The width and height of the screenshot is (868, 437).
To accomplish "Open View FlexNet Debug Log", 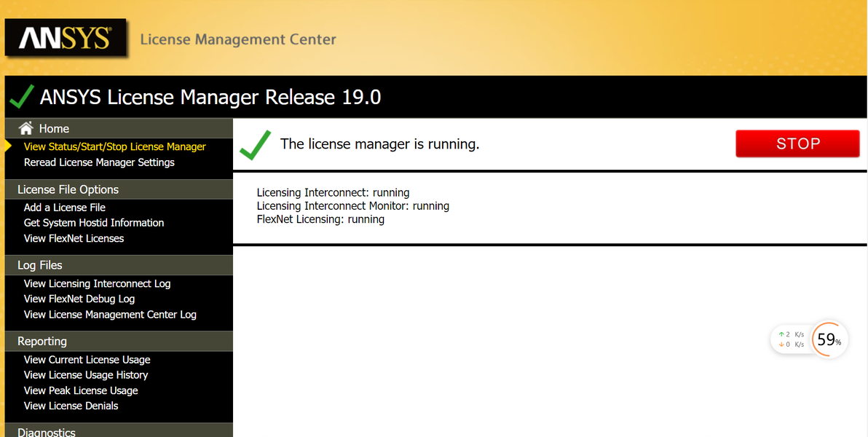I will click(x=79, y=299).
